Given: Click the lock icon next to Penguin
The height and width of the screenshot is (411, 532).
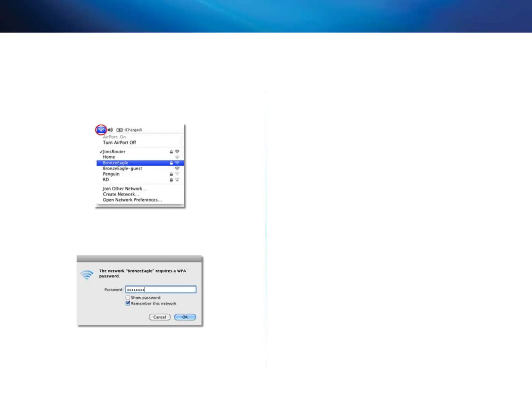Looking at the screenshot, I should tap(171, 174).
